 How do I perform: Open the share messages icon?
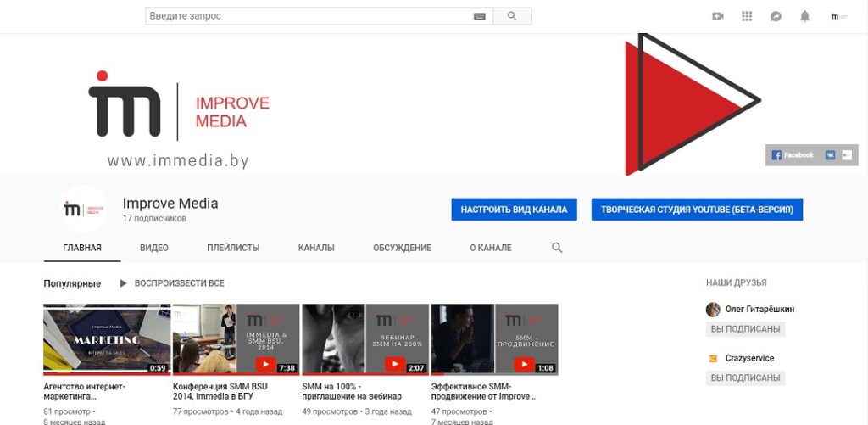coord(776,16)
